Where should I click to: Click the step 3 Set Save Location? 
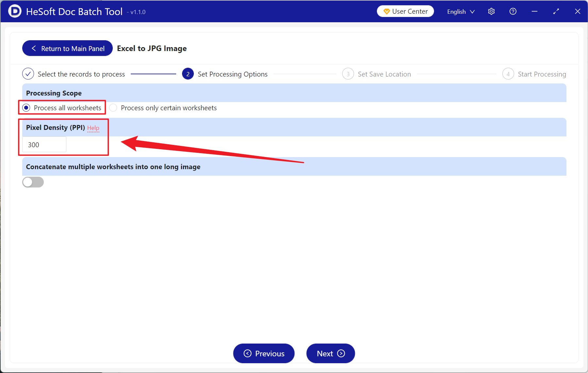pyautogui.click(x=377, y=74)
